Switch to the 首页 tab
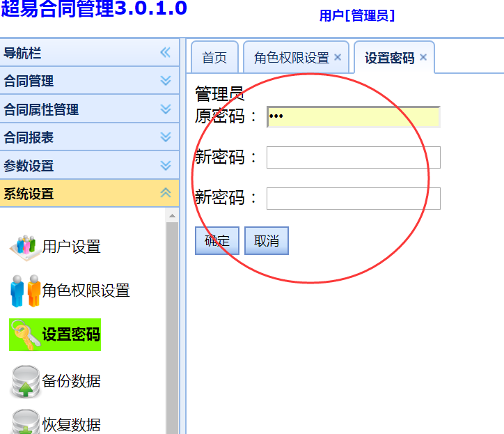504x434 pixels. tap(214, 58)
